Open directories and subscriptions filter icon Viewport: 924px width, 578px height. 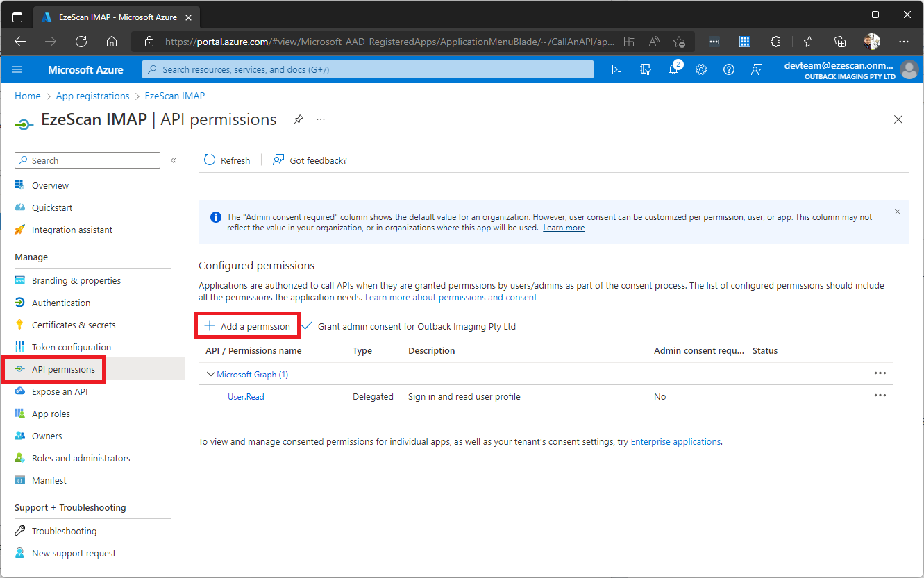(646, 69)
